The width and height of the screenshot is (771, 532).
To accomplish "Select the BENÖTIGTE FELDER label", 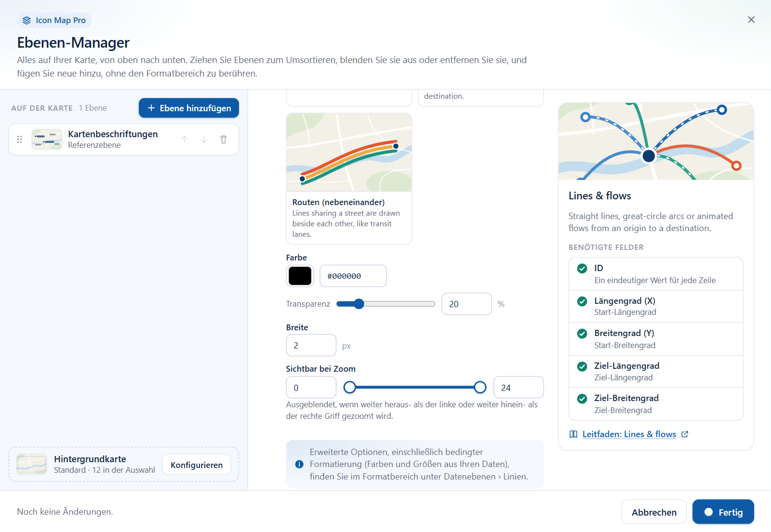I will 606,247.
